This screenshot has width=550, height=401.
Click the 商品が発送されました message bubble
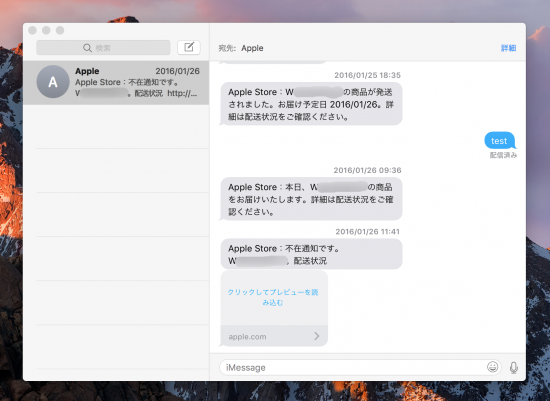(311, 104)
